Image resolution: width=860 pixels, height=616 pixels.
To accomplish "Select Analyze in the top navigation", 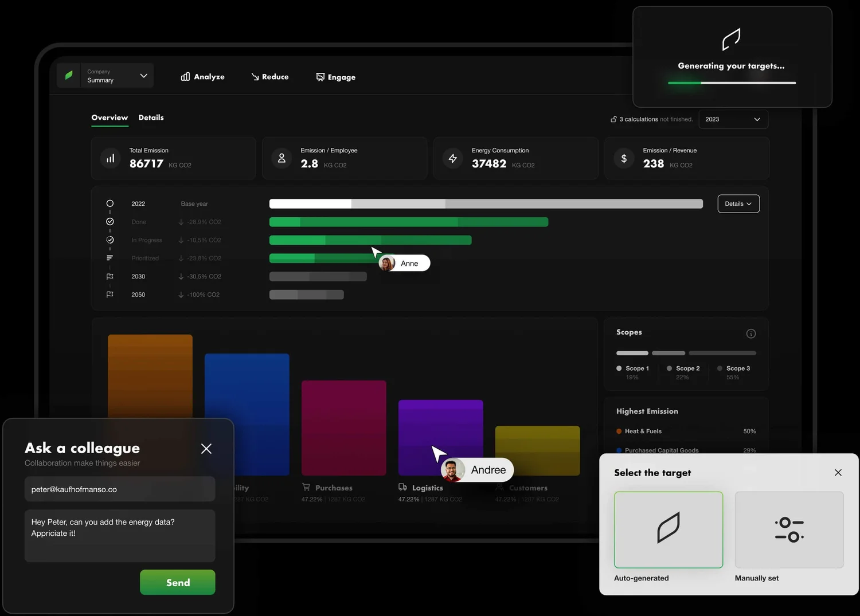I will tap(202, 76).
